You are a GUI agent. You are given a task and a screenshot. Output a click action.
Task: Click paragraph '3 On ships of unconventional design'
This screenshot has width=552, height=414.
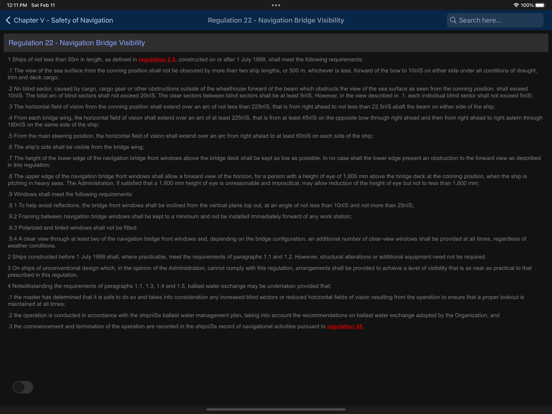click(270, 271)
